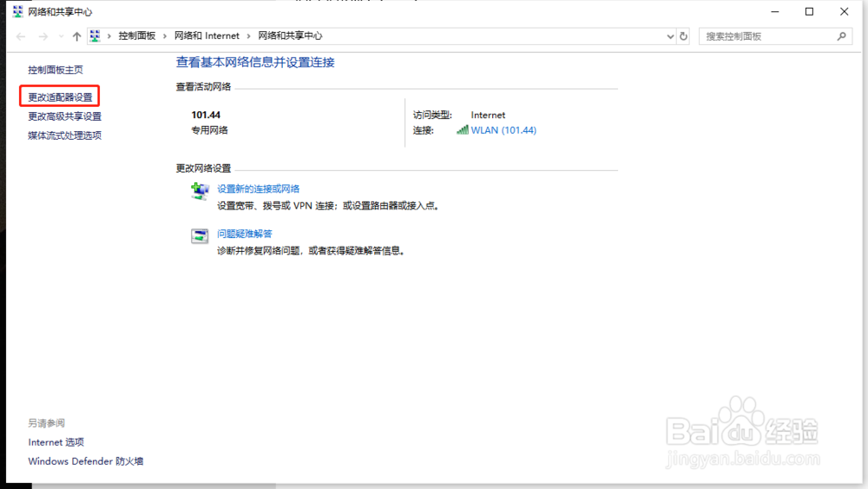
Task: Open 更改高级共享设置 link
Action: [x=65, y=116]
